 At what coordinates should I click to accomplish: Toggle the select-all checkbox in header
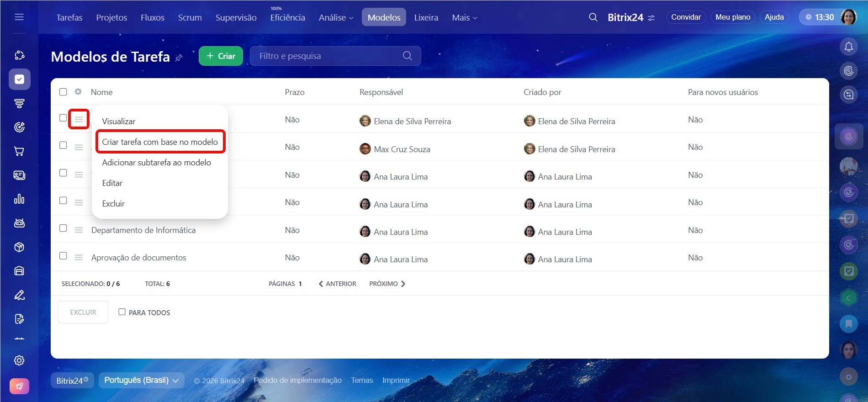(x=63, y=92)
